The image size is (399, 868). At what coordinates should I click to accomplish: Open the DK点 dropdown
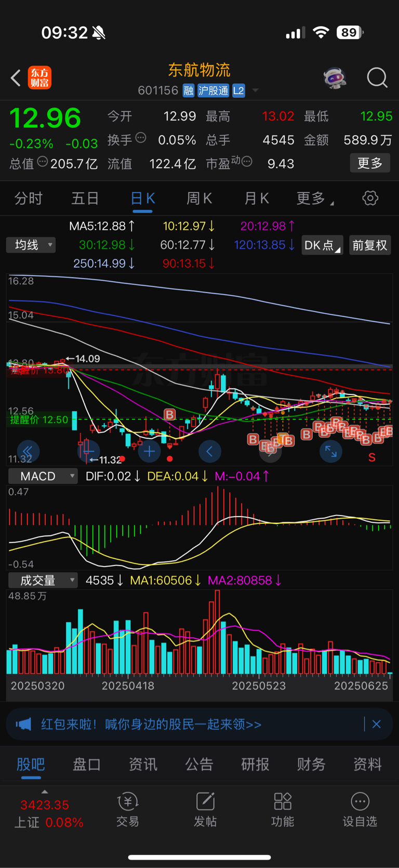[x=322, y=245]
